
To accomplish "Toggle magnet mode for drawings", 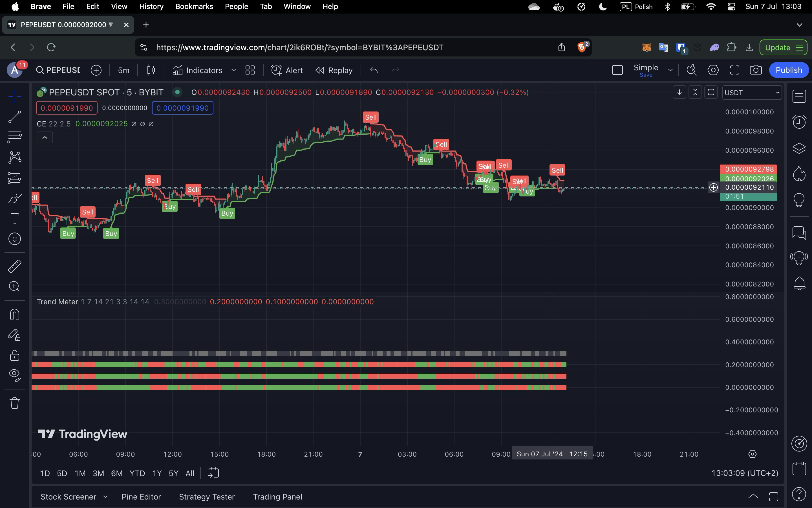I will point(14,314).
